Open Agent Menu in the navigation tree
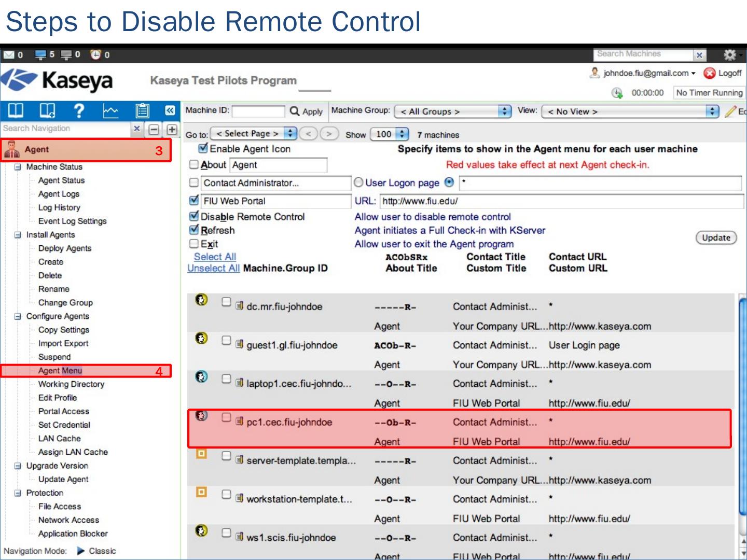This screenshot has width=747, height=560. click(60, 371)
